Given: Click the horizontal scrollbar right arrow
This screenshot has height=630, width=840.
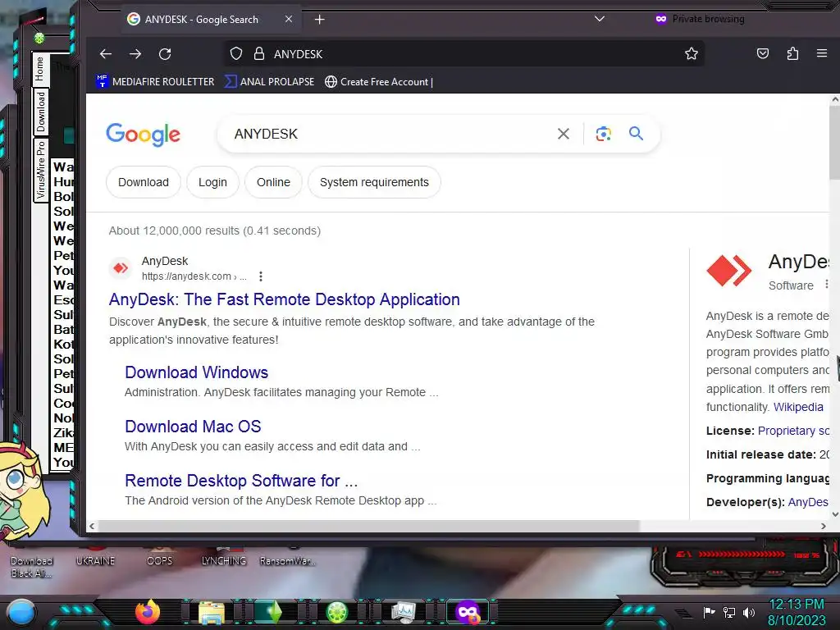Looking at the screenshot, I should (824, 526).
